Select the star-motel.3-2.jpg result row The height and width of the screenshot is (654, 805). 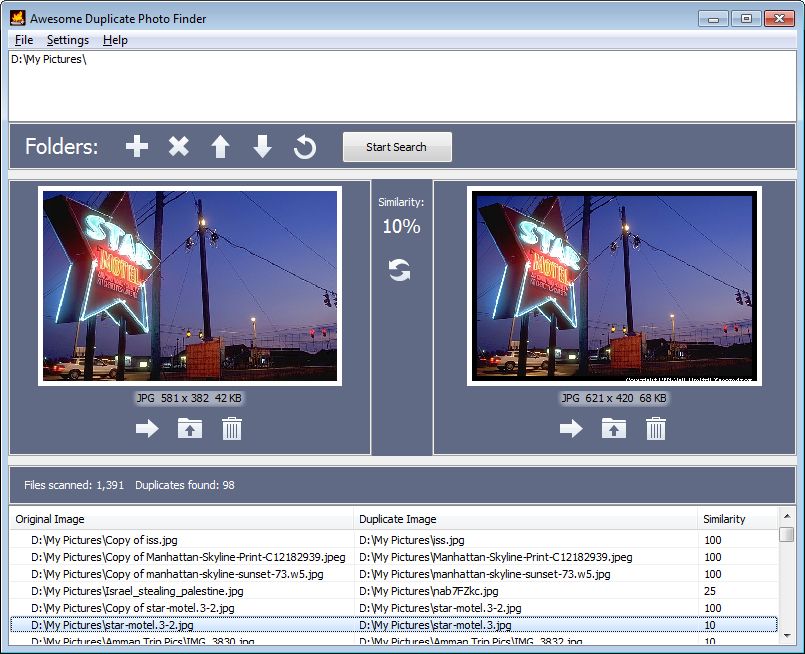[x=200, y=624]
